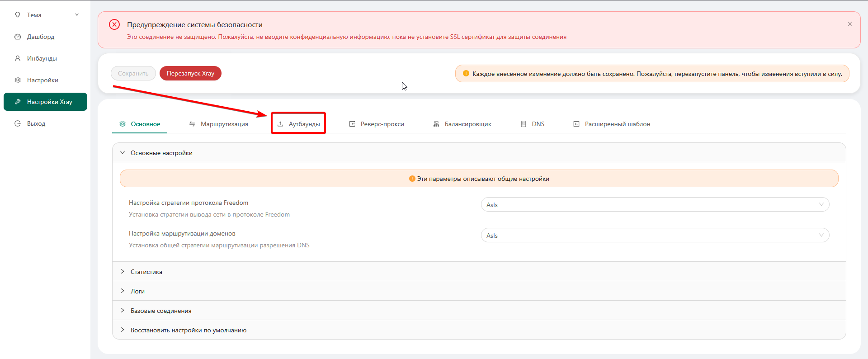The image size is (868, 359).
Task: Expand the Базовые соединения section
Action: [160, 311]
